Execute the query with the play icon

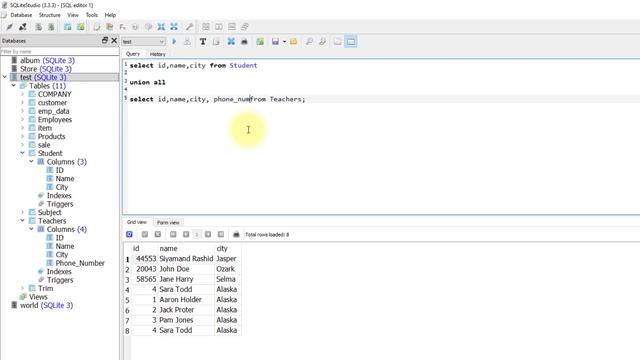[174, 42]
